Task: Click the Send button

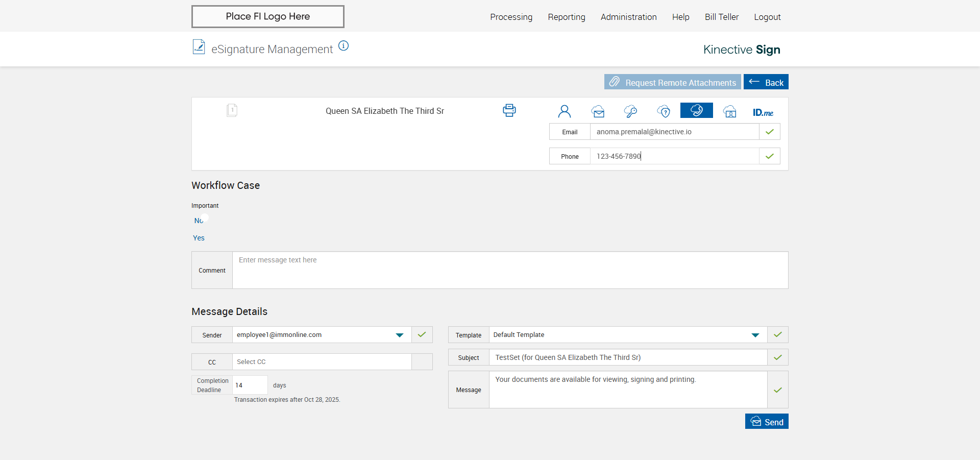Action: 766,422
